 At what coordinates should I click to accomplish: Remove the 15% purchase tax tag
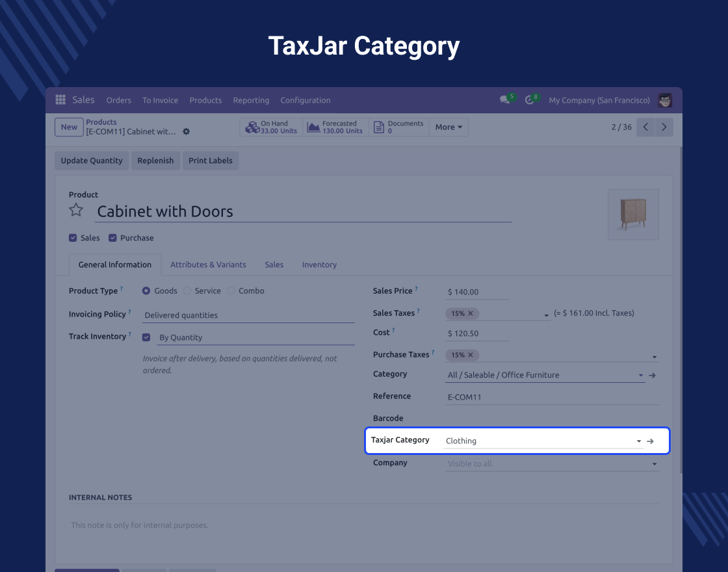pos(471,355)
